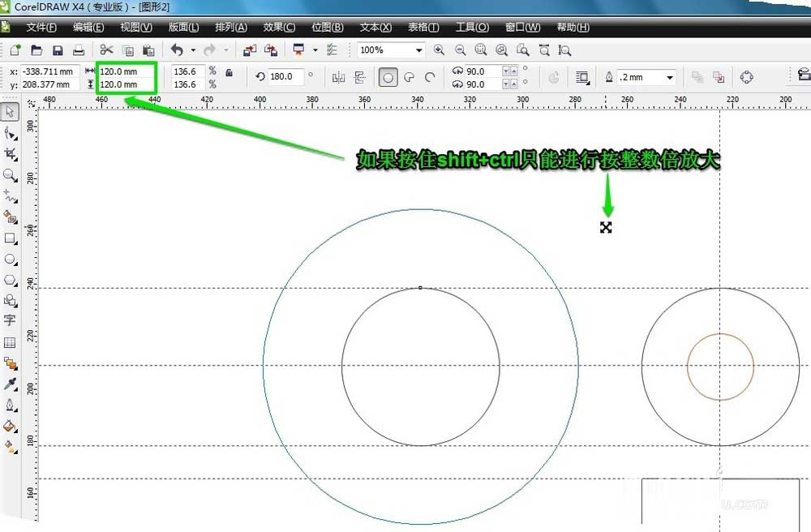The height and width of the screenshot is (532, 811).
Task: Open the 100% zoom level dropdown
Action: pyautogui.click(x=419, y=49)
